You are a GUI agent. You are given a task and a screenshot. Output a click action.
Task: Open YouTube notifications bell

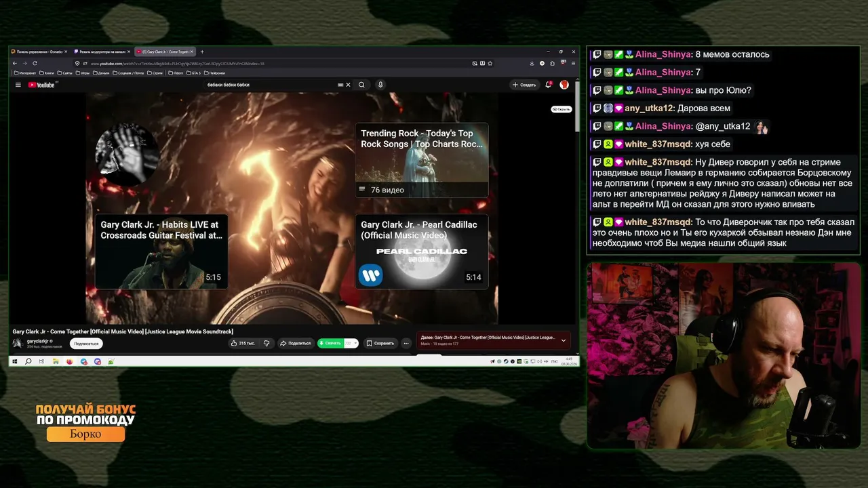[548, 85]
